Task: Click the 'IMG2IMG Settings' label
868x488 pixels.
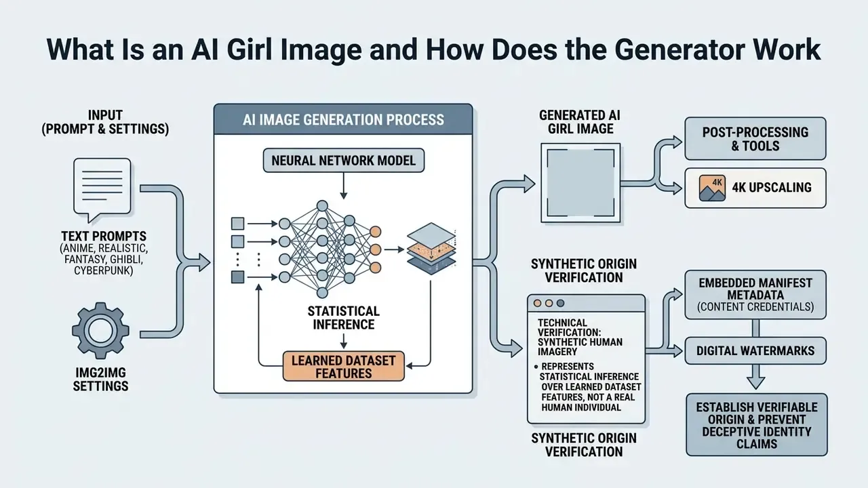Action: (x=101, y=378)
